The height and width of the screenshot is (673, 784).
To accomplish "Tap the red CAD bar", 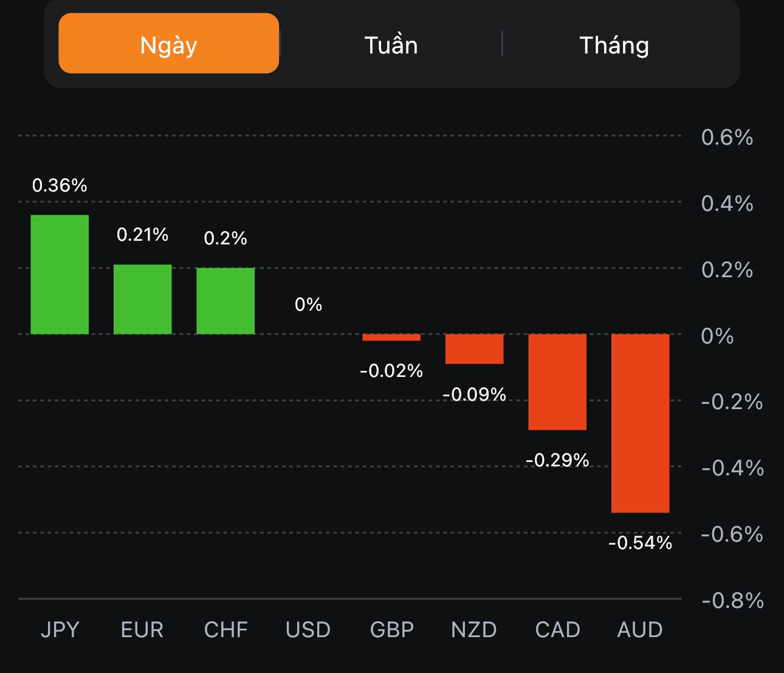I will 557,381.
